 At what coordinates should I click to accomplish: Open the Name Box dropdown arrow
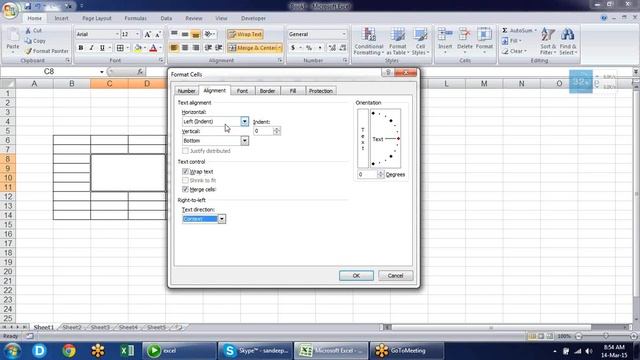pyautogui.click(x=102, y=72)
